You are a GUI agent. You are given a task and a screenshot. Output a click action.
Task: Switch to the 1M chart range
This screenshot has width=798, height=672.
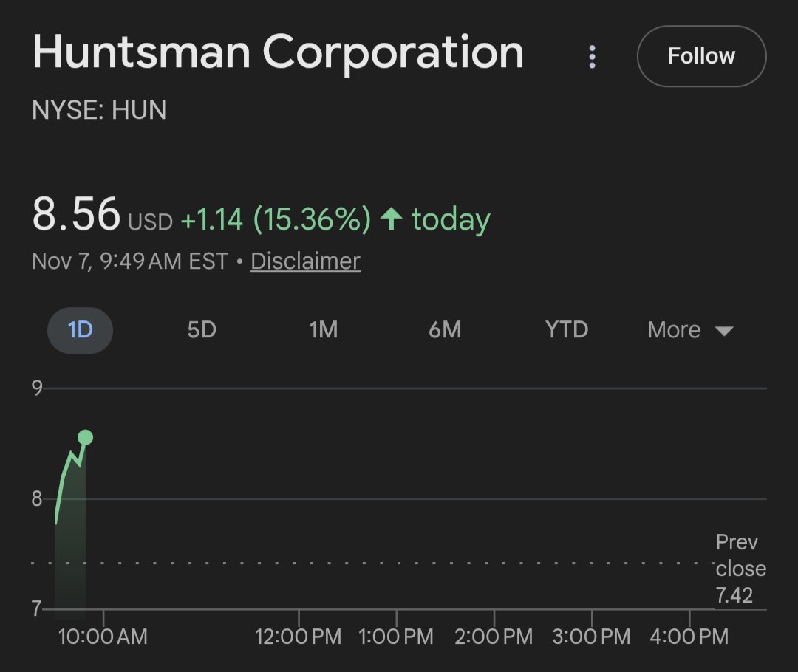coord(323,329)
